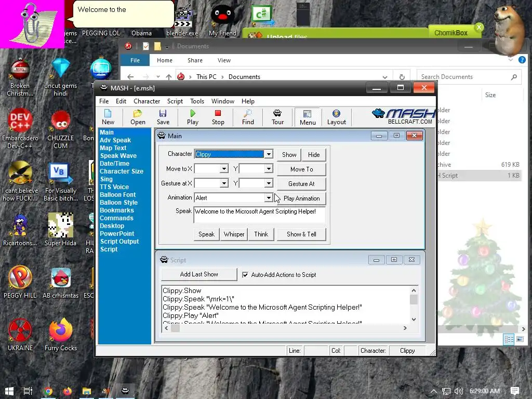
Task: Select Adv Speak in the sidebar
Action: 115,140
